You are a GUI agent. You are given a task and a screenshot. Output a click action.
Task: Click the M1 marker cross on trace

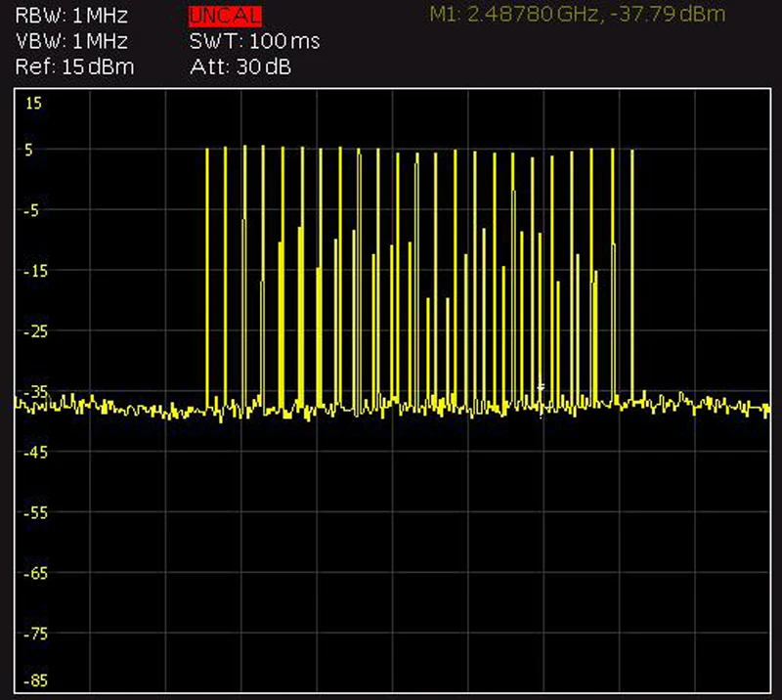pos(541,387)
